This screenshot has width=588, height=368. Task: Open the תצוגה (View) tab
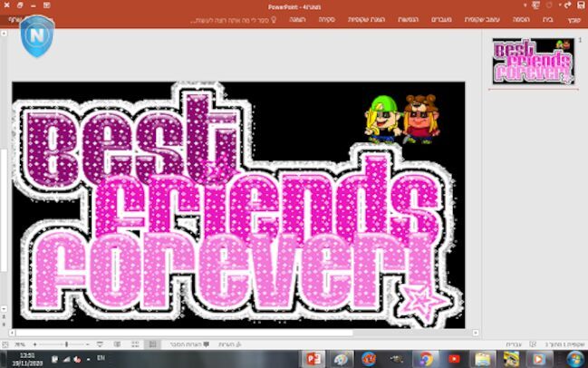coord(297,19)
